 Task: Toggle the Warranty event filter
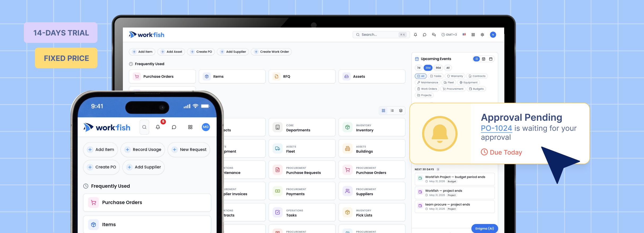pyautogui.click(x=455, y=76)
